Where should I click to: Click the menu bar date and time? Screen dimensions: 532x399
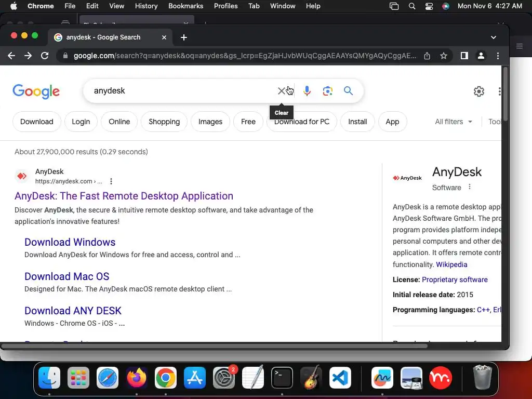pyautogui.click(x=489, y=6)
